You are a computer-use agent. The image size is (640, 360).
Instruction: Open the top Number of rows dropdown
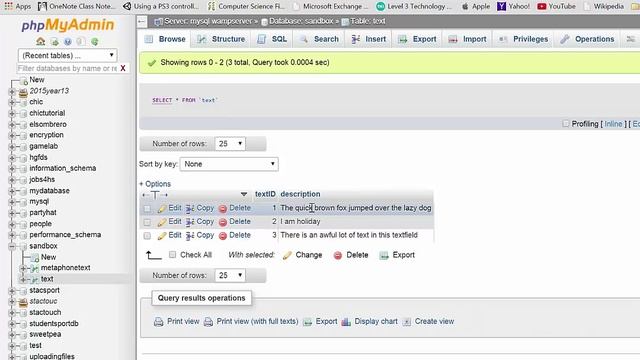[x=230, y=144]
